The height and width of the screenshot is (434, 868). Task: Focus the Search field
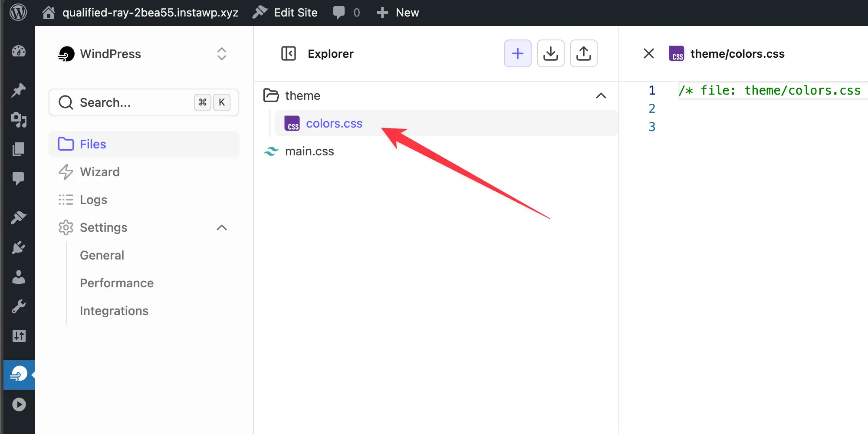coord(144,102)
